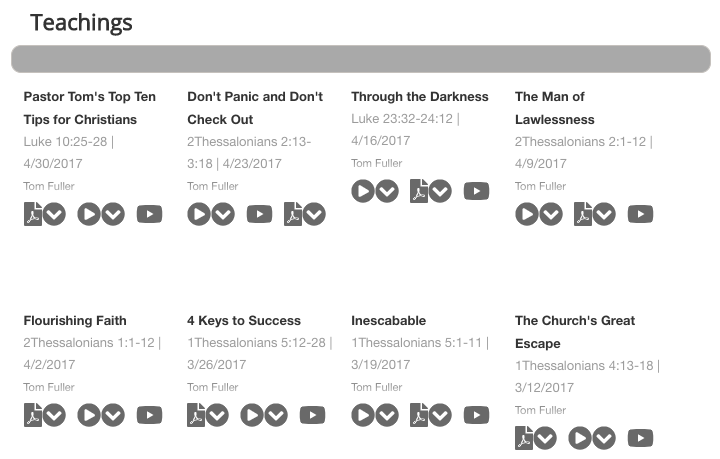
Task: Watch 4 Keys to Success video
Action: pyautogui.click(x=313, y=415)
